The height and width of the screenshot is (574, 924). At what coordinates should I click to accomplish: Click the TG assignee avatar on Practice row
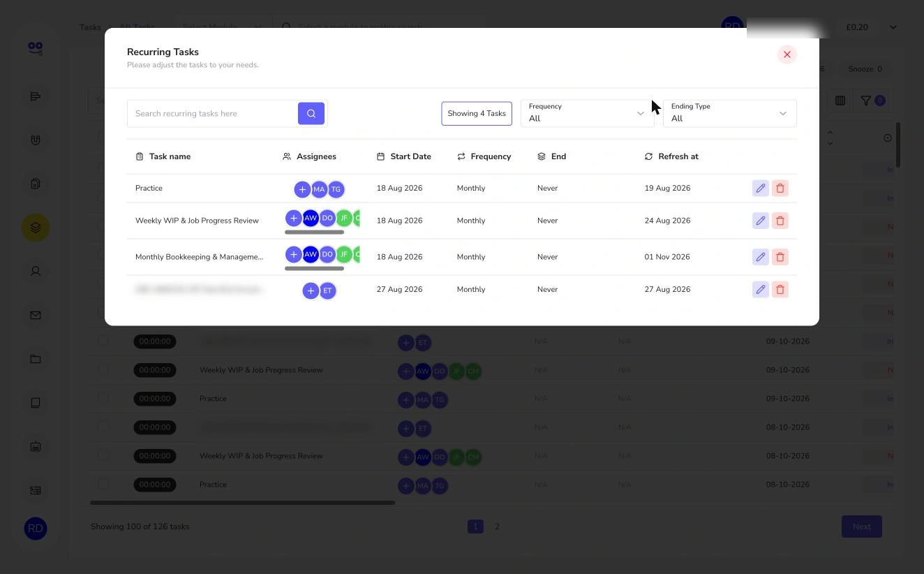(x=336, y=189)
